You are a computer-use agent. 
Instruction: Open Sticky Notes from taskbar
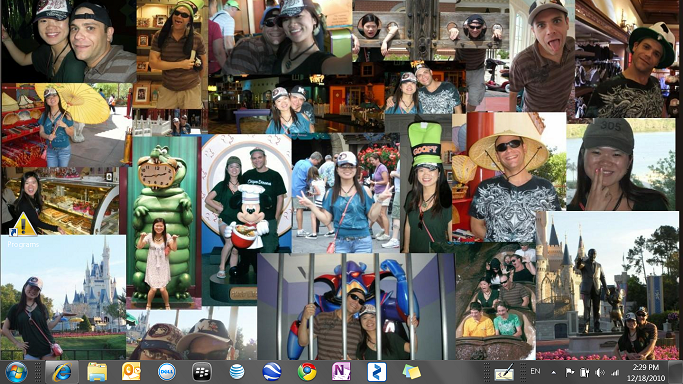pyautogui.click(x=412, y=372)
